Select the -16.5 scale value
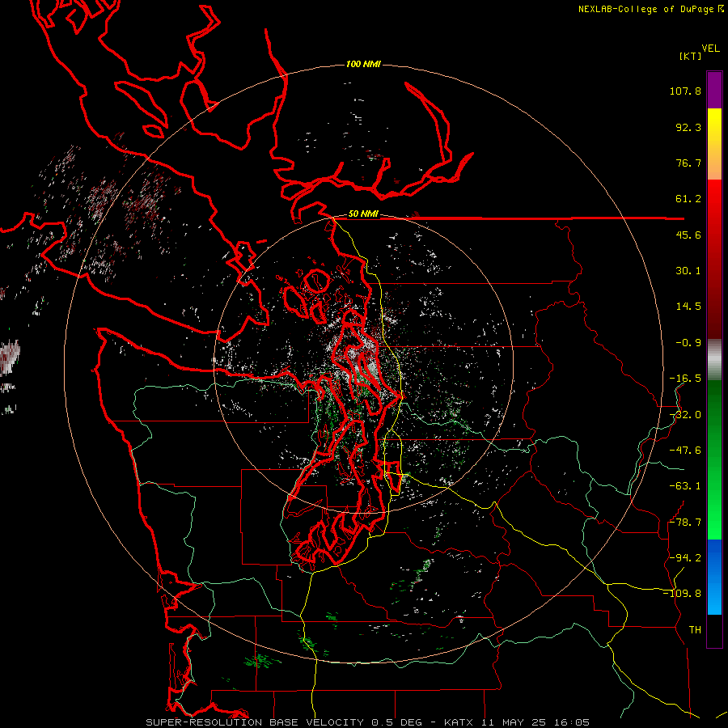This screenshot has width=728, height=728. point(685,379)
